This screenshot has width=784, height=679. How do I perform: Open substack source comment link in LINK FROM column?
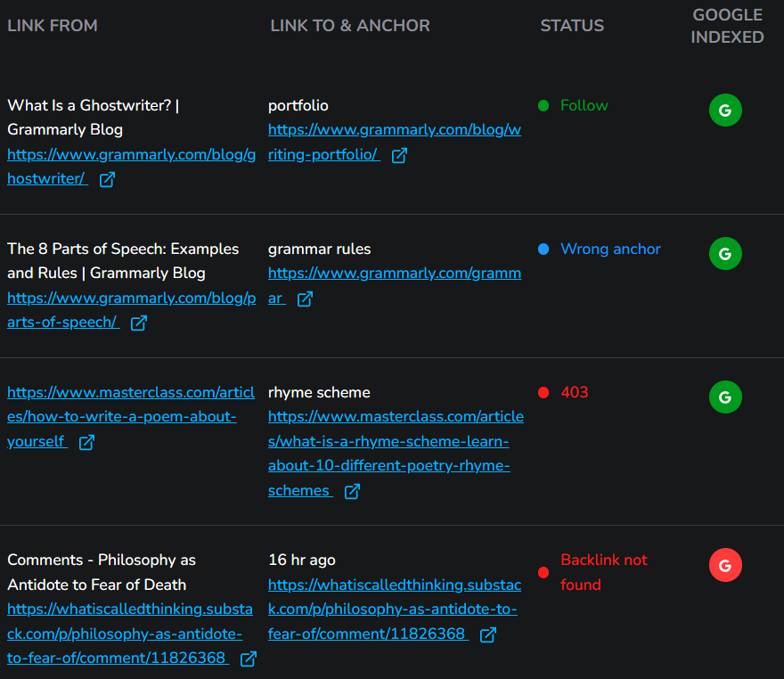(x=130, y=634)
